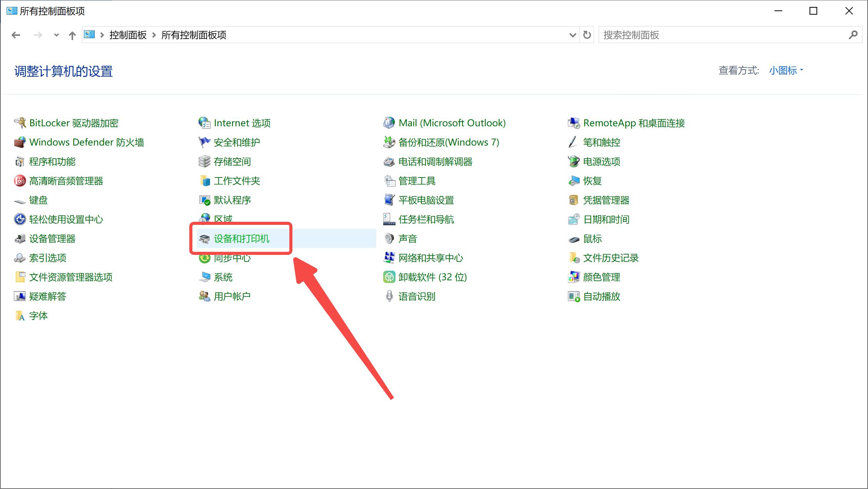The height and width of the screenshot is (489, 868).
Task: Expand the chevron after 控制面板 breadcrumb
Action: click(x=154, y=35)
